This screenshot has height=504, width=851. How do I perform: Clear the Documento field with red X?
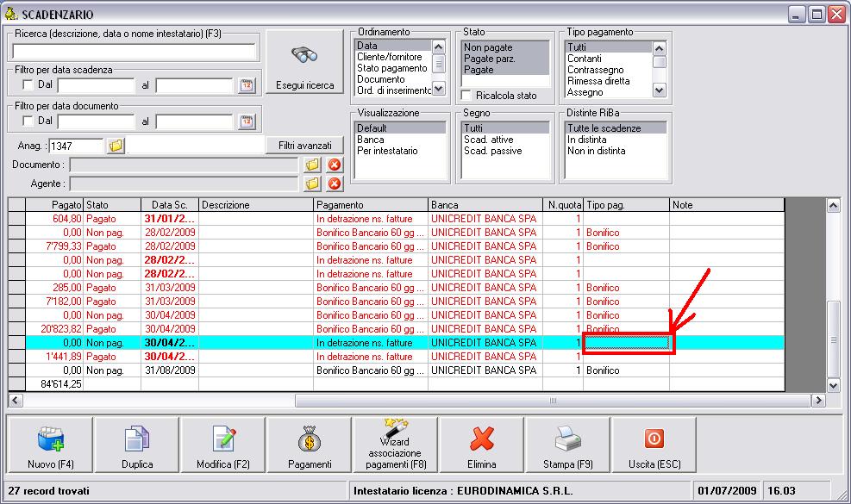coord(335,165)
